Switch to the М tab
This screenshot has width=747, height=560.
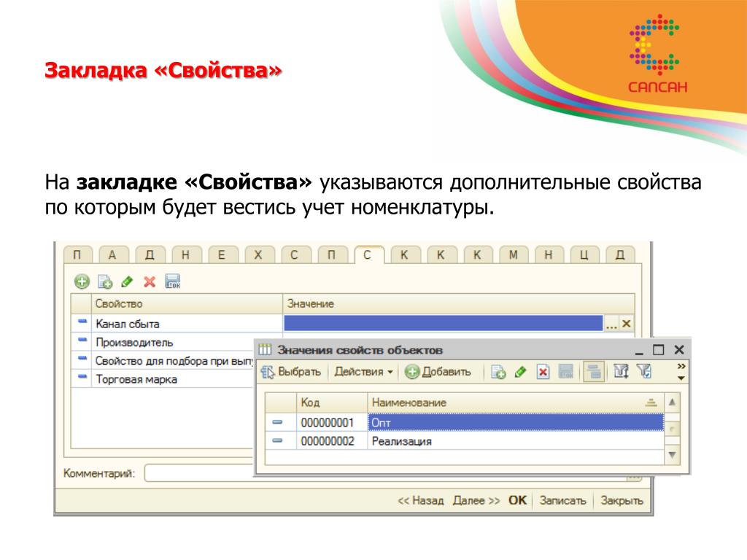coord(513,254)
